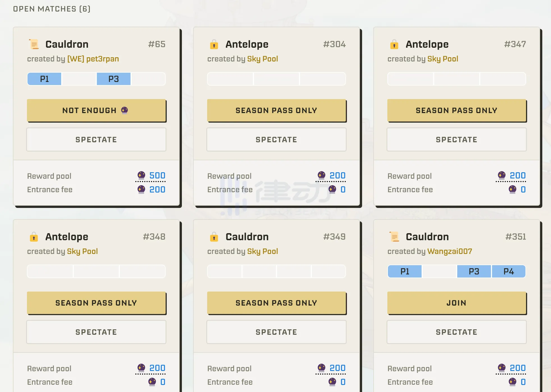Select the P3 slot in match #65

point(114,79)
